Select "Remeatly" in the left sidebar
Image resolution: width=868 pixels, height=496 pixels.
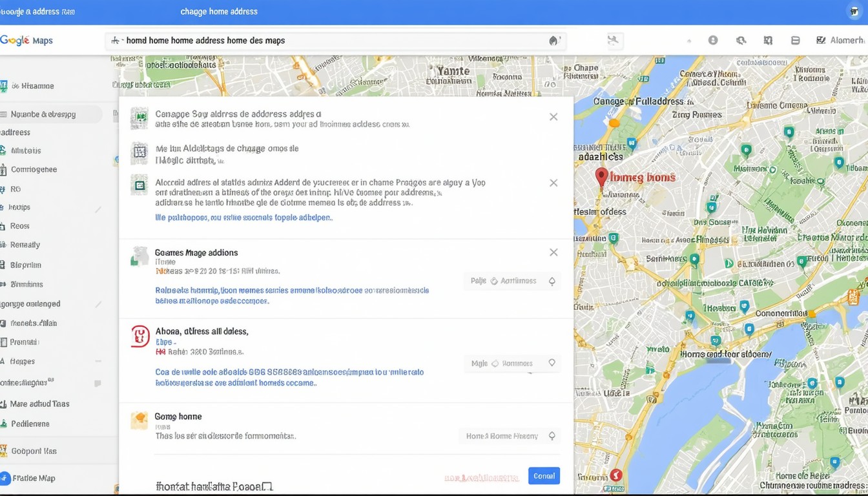pyautogui.click(x=25, y=245)
